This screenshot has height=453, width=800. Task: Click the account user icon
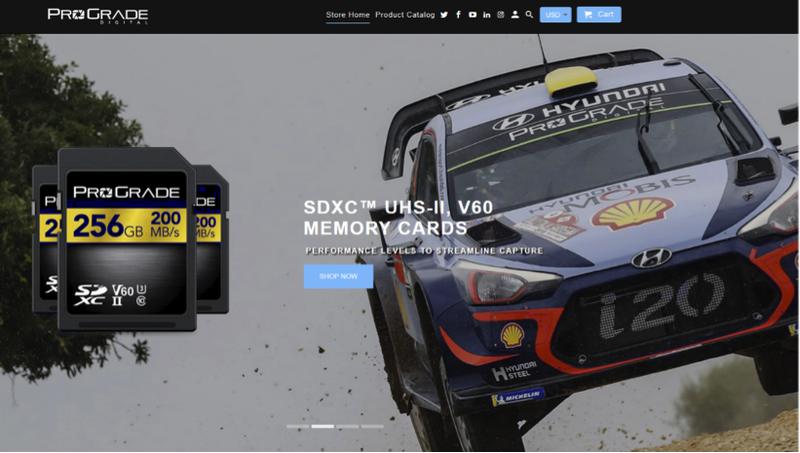(515, 15)
